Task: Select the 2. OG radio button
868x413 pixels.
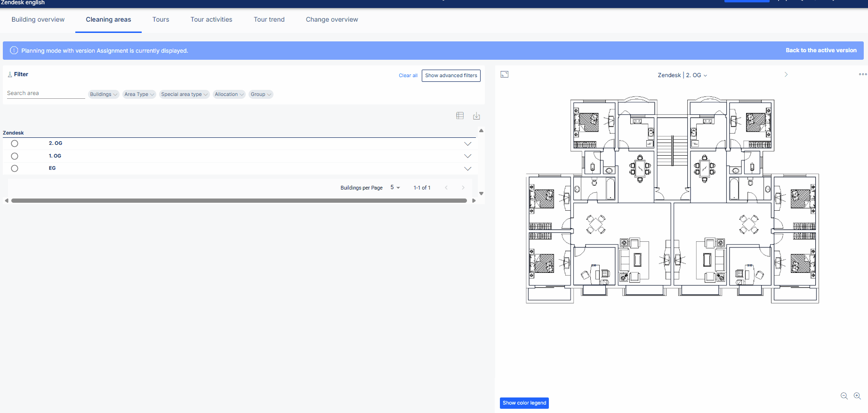Action: [15, 143]
